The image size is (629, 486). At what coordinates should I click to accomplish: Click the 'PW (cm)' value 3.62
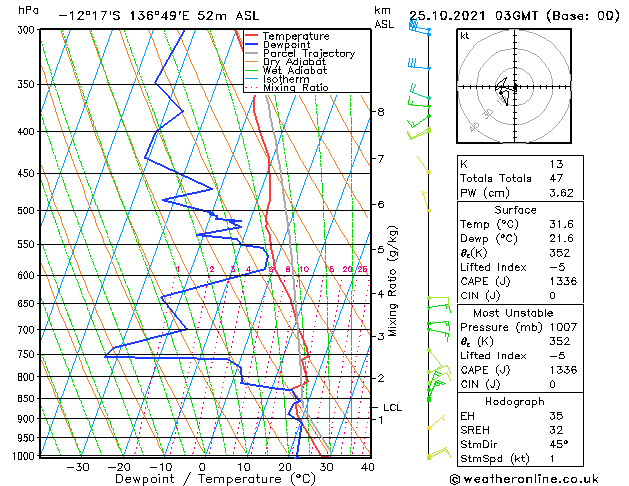coord(561,193)
